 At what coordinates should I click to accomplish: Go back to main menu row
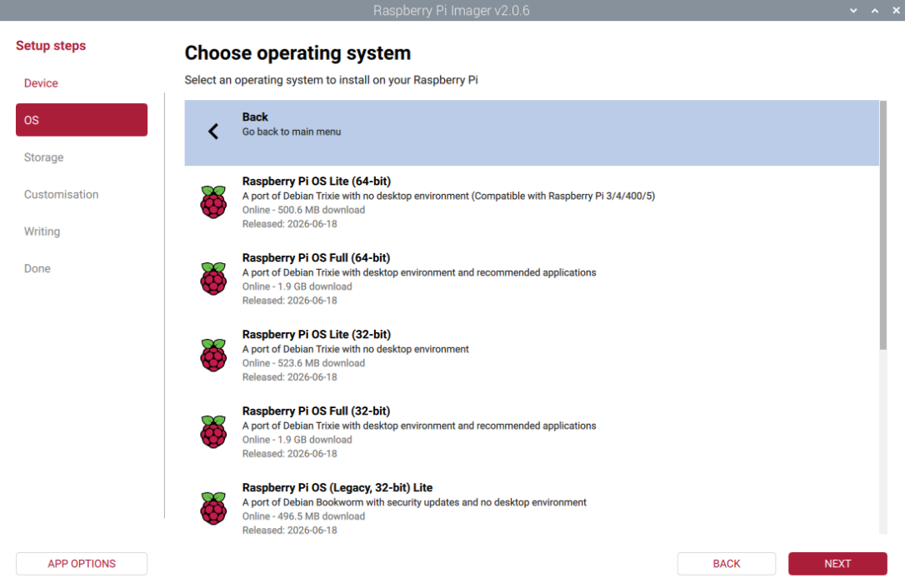click(532, 132)
